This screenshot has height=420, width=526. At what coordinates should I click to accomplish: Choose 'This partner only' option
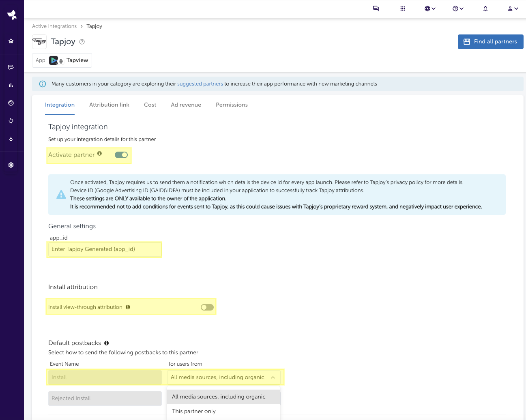point(194,411)
